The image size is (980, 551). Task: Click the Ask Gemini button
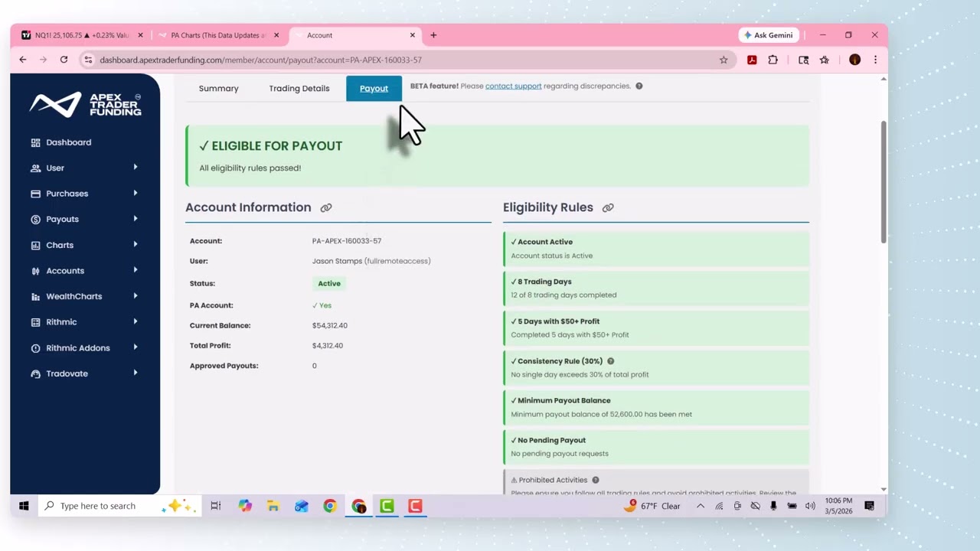point(769,35)
